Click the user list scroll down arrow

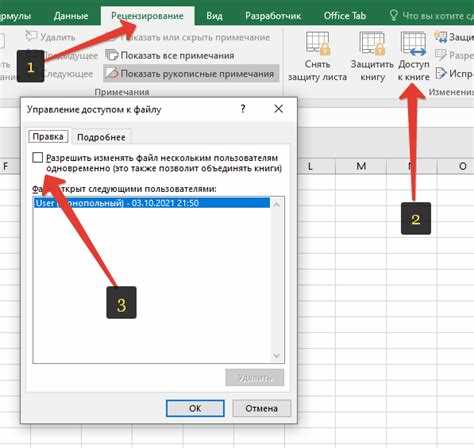(x=276, y=356)
